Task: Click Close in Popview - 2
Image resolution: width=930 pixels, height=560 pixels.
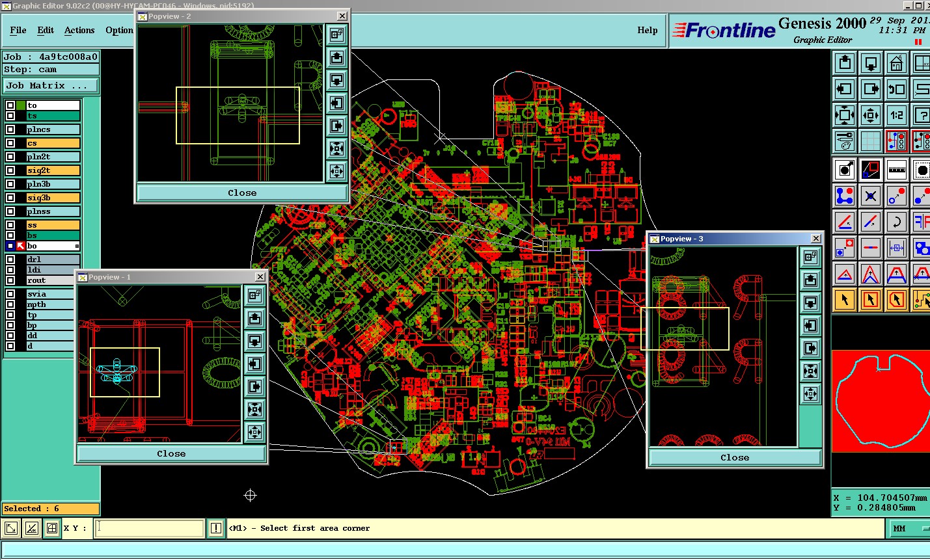Action: click(x=242, y=193)
